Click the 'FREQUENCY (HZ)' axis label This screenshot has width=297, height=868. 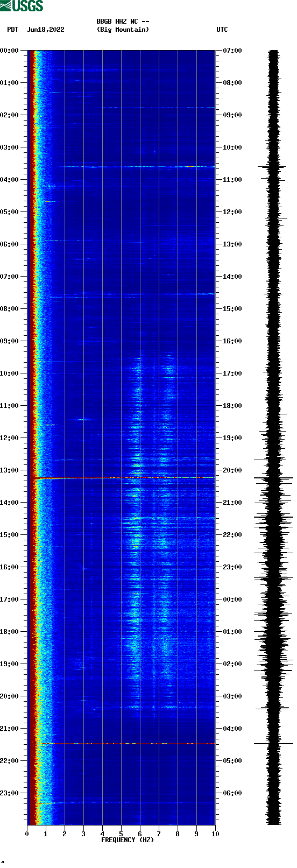point(128,840)
